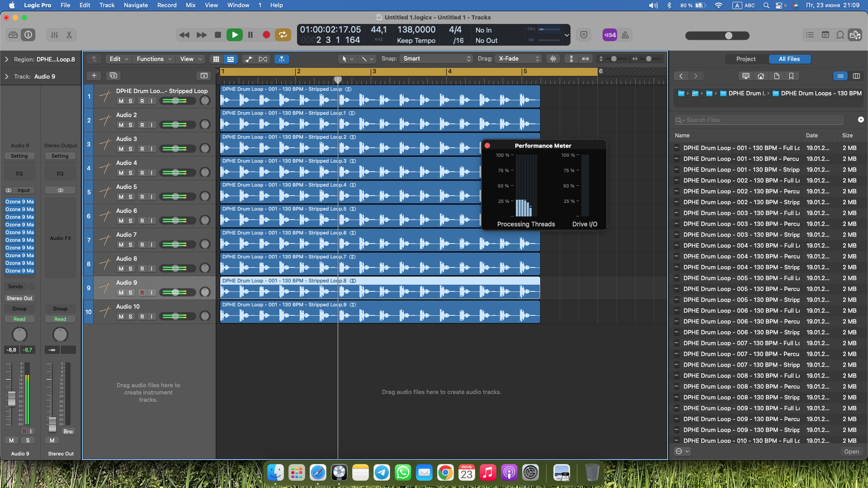868x488 pixels.
Task: Click the Audio 9 Read automation button
Action: click(19, 319)
